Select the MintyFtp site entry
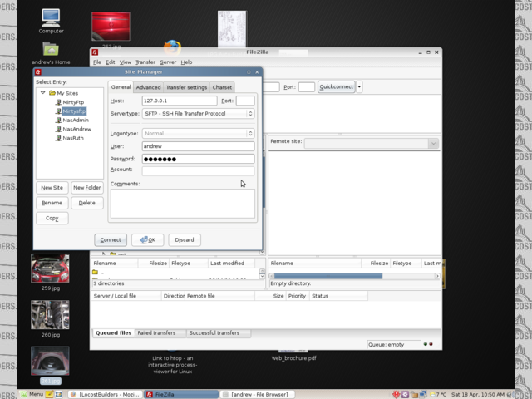This screenshot has height=399, width=532. tap(73, 102)
